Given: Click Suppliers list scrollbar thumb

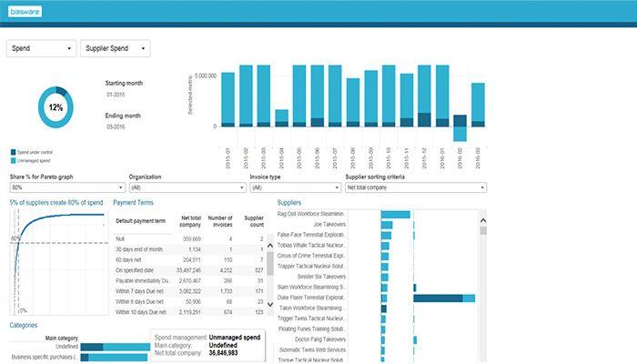Looking at the screenshot, I should [x=483, y=231].
